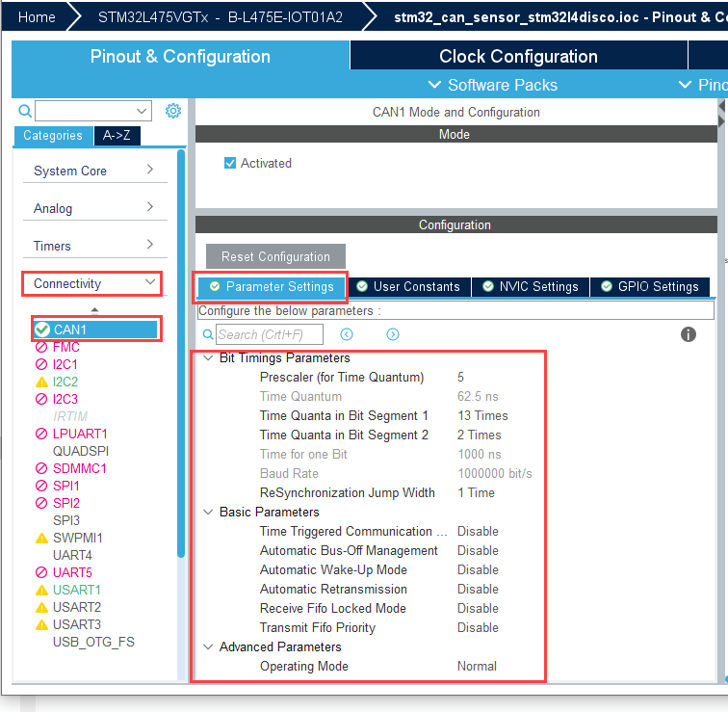
Task: Click the search magnifier icon in categories panel
Action: point(26,111)
